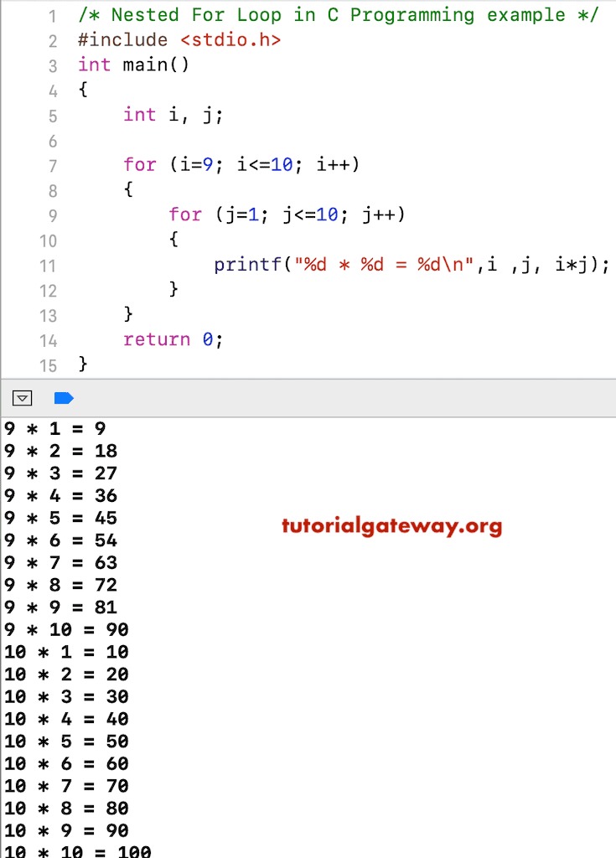Image resolution: width=616 pixels, height=858 pixels.
Task: Click the output line '9 * 5 = 45'
Action: (61, 518)
